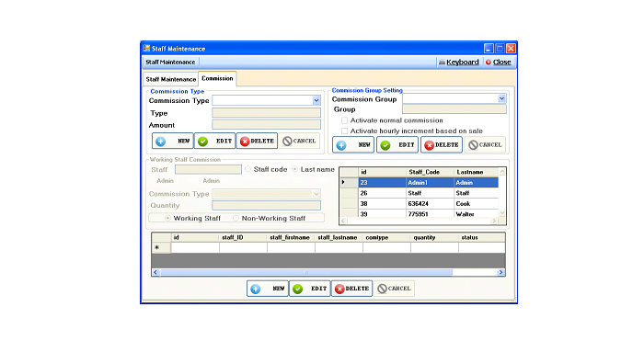Click the quantity column header
644x341 pixels.
(434, 237)
